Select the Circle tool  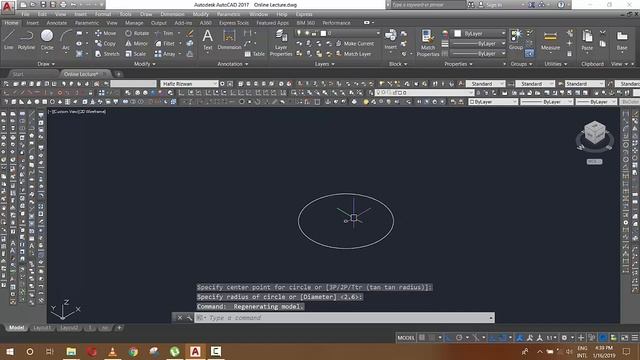tap(47, 40)
